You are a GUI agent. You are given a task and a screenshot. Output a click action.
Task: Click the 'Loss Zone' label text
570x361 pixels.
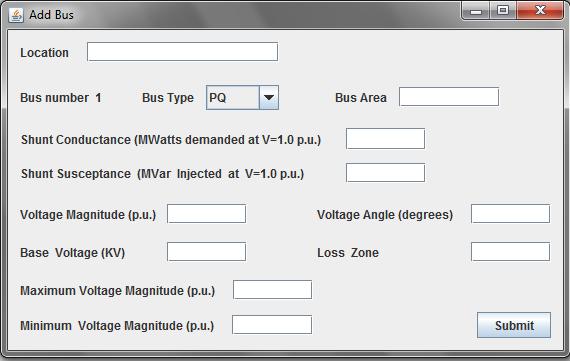tap(348, 253)
